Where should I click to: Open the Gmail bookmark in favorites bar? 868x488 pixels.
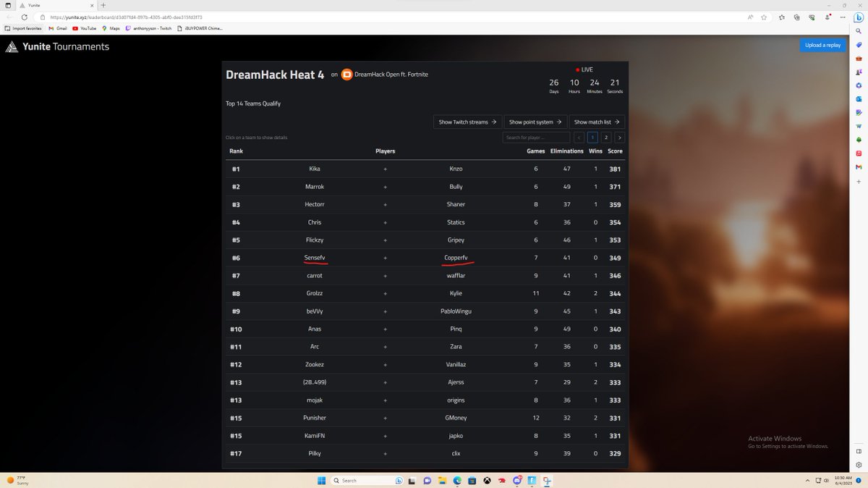(x=58, y=28)
